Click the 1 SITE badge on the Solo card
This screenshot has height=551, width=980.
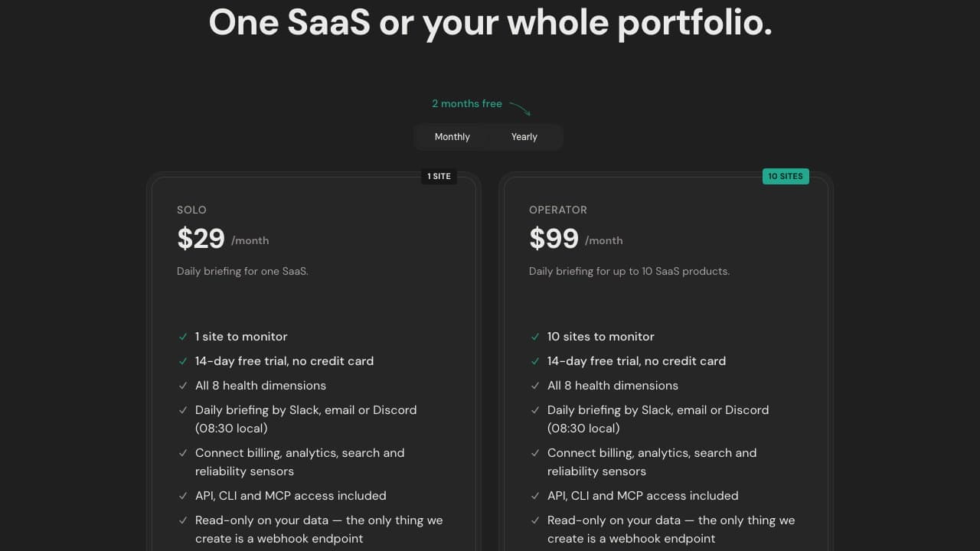(439, 176)
